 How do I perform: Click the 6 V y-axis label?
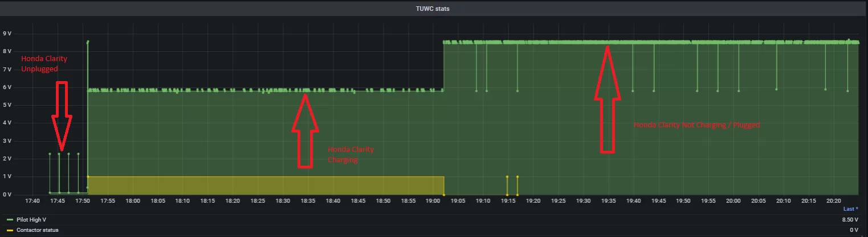click(7, 87)
